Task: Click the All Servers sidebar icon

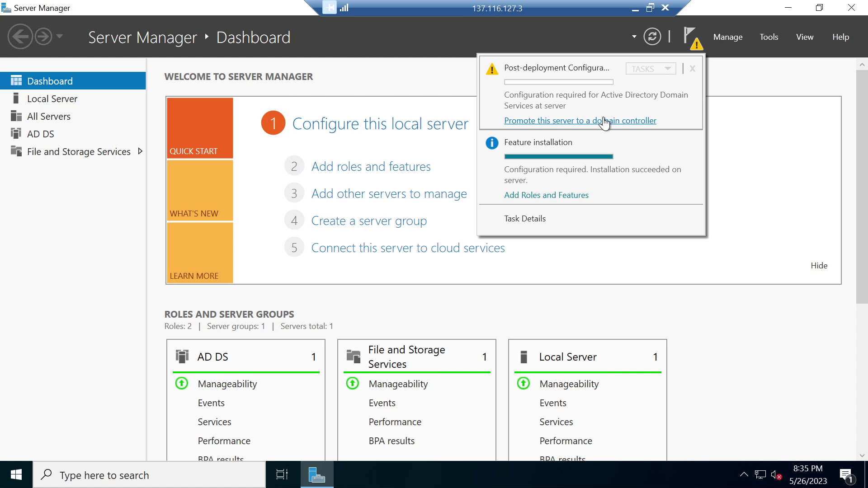Action: click(16, 116)
